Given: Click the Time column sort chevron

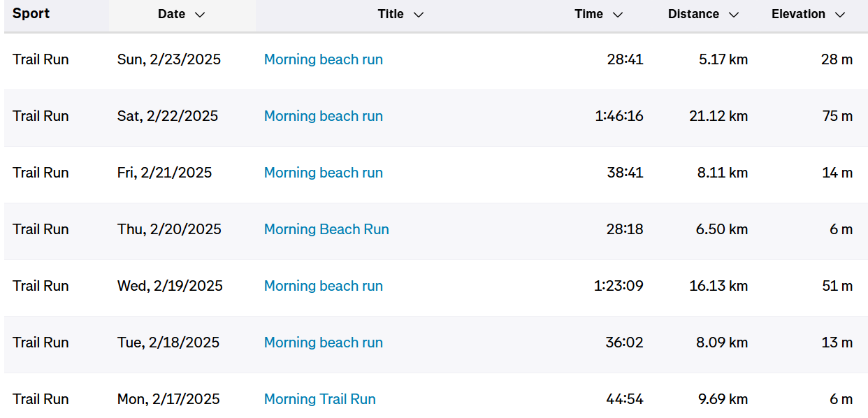Looking at the screenshot, I should pos(618,15).
